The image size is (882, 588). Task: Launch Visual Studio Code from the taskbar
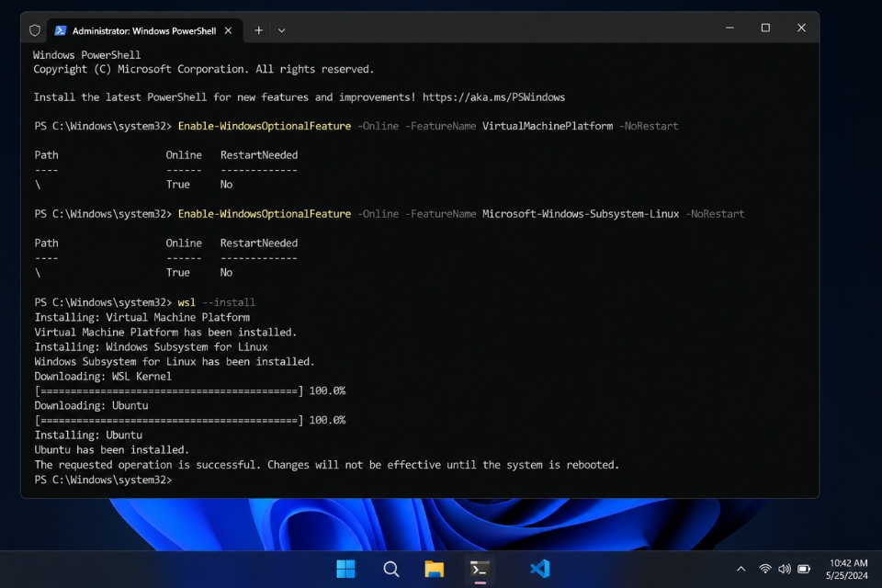pos(539,569)
